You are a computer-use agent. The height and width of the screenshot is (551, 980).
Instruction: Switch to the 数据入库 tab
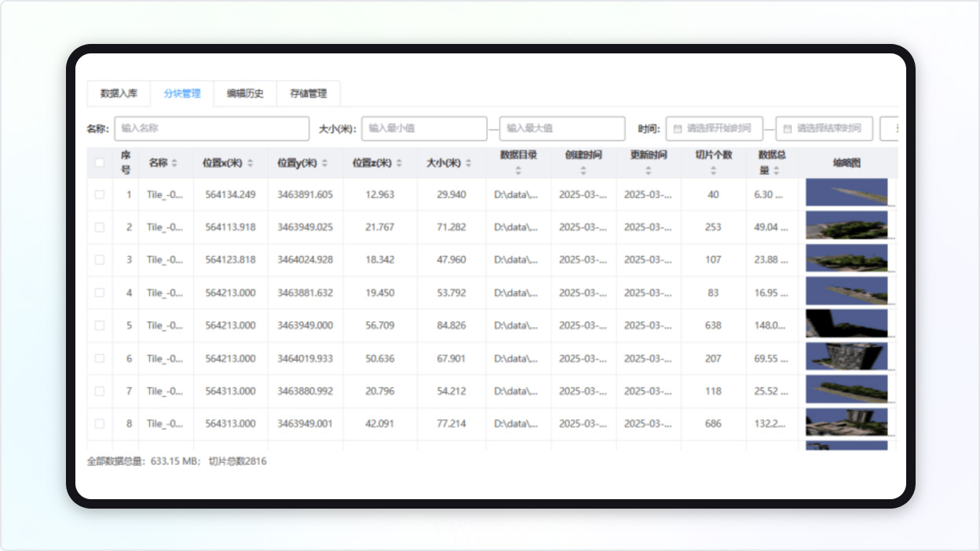(119, 93)
